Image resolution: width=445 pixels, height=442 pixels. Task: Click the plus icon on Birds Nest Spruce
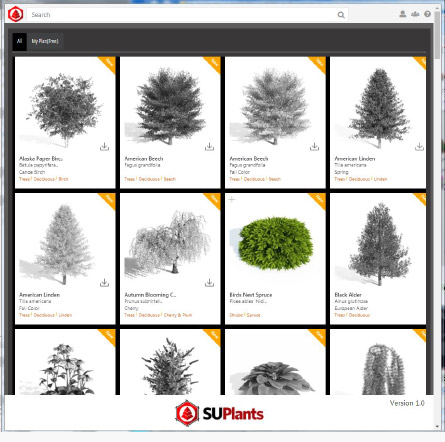tap(232, 199)
